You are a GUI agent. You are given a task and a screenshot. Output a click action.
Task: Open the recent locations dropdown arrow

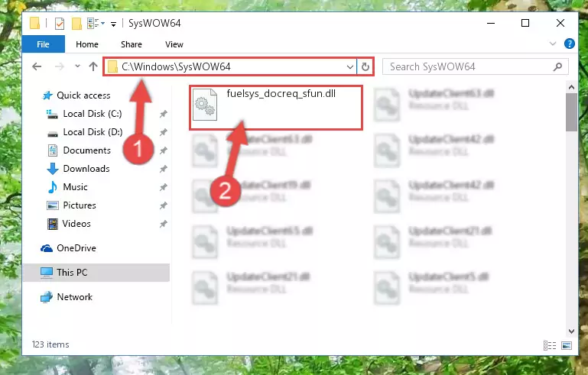[77, 66]
